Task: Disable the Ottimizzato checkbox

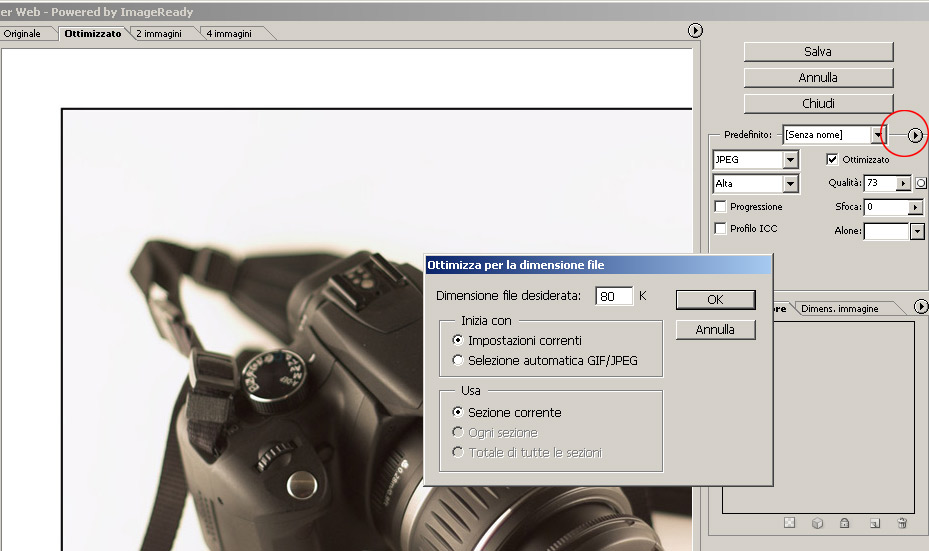Action: click(832, 159)
